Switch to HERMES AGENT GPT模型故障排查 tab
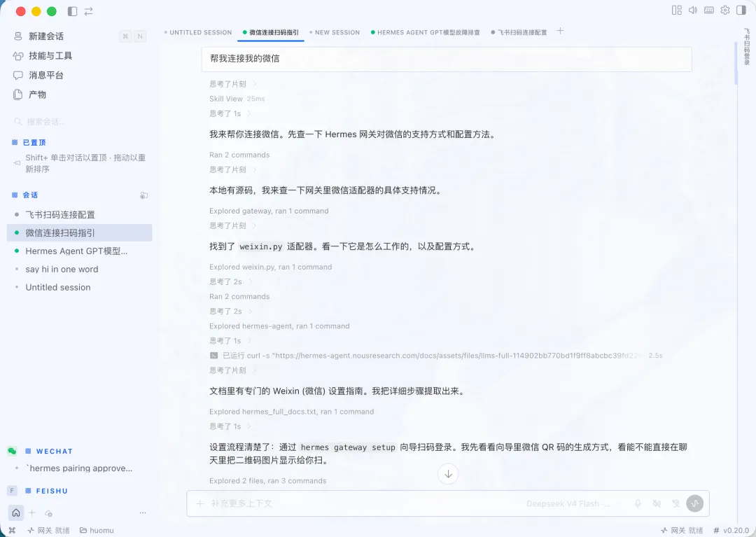 point(426,32)
